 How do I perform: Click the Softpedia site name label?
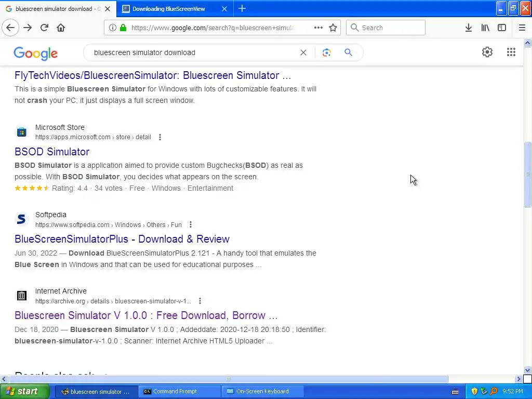click(x=51, y=215)
